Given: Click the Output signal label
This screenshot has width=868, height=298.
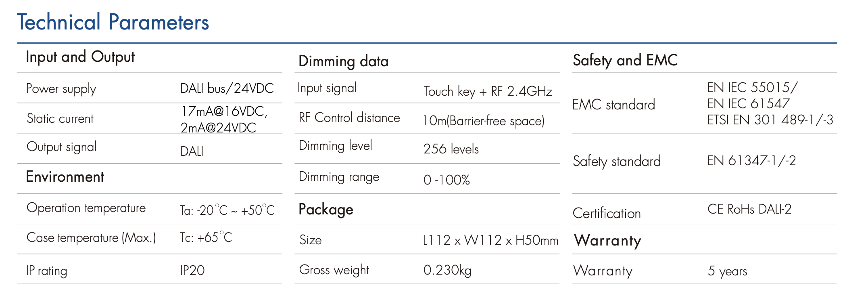Looking at the screenshot, I should tap(62, 147).
